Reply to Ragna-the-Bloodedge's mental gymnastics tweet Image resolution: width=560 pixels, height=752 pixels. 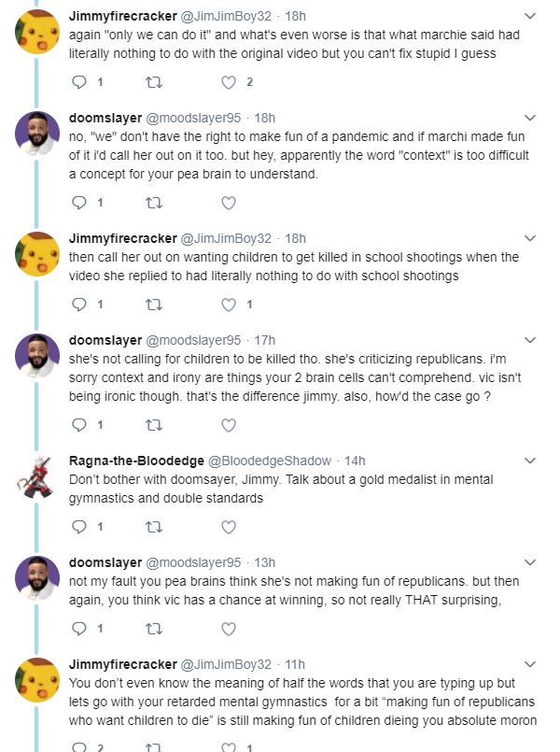point(79,527)
